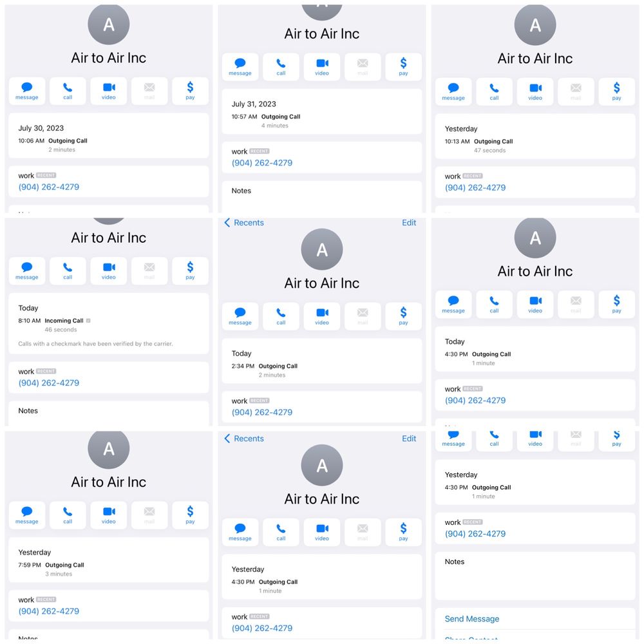The image size is (644, 644).
Task: Open message icon above Today 2:34 PM call
Action: [x=240, y=316]
